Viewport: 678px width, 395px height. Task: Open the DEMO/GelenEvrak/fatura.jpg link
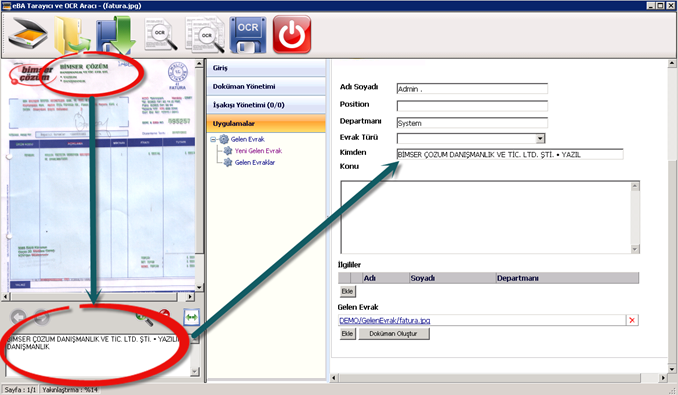click(x=384, y=320)
